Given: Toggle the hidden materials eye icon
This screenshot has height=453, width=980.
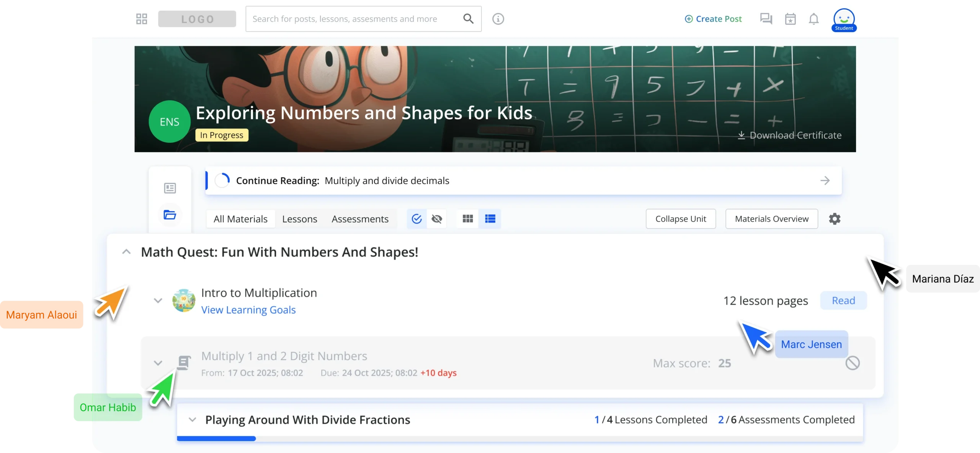Looking at the screenshot, I should click(x=437, y=219).
